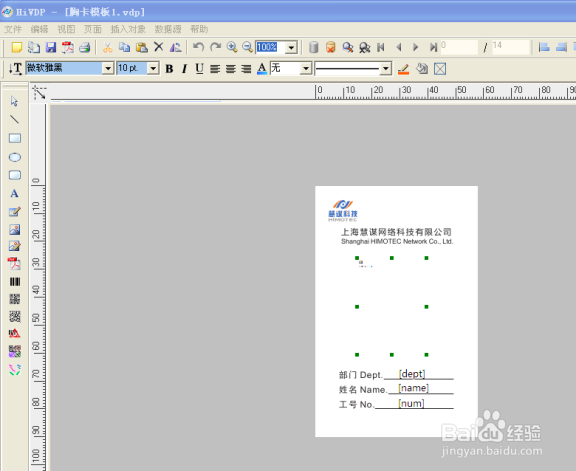Align text left

coord(215,69)
